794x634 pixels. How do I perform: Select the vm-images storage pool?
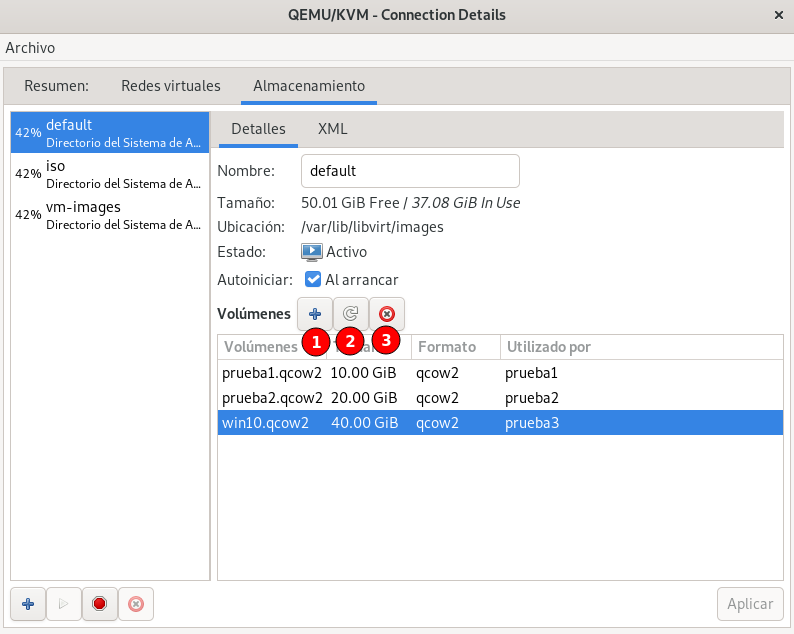tap(110, 215)
